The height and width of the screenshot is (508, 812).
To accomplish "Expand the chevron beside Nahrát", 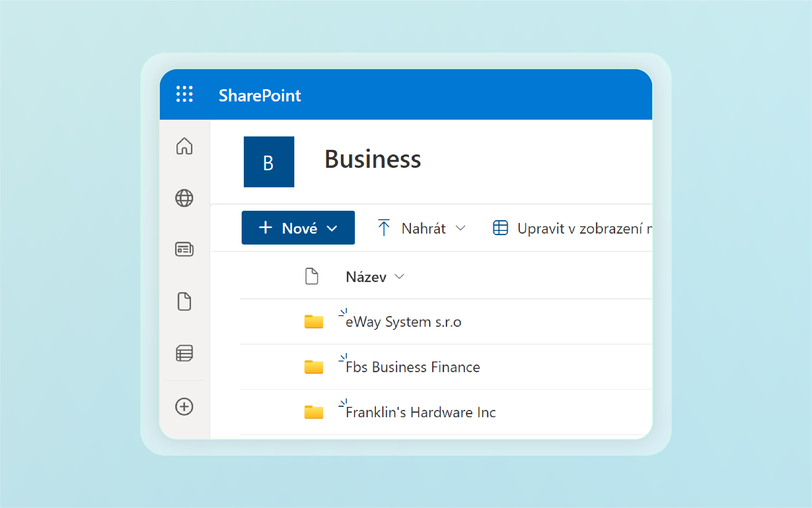I will pos(460,228).
